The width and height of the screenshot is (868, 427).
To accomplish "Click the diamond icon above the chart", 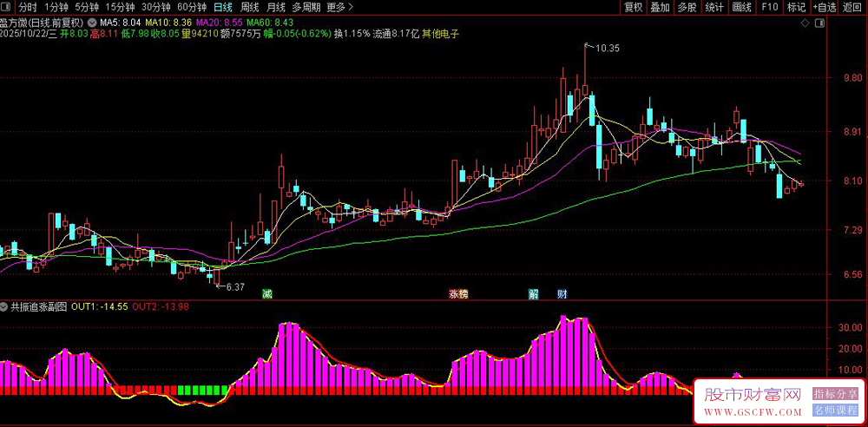I will [806, 22].
